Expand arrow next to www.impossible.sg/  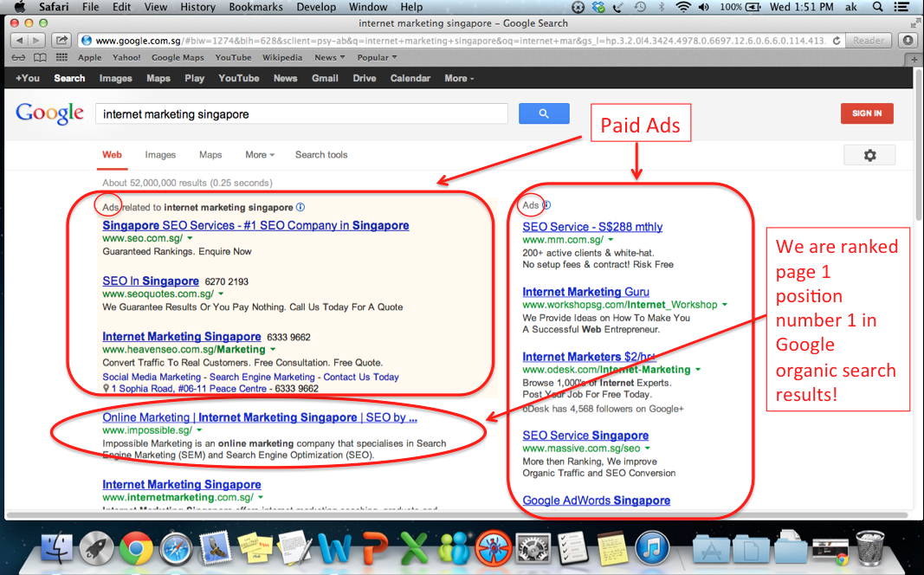point(199,430)
